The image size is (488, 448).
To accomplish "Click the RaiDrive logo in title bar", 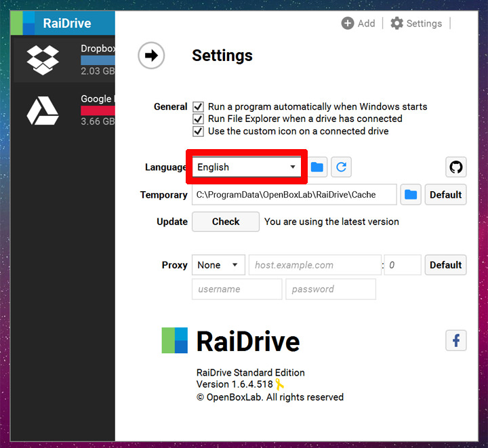I will 22,23.
